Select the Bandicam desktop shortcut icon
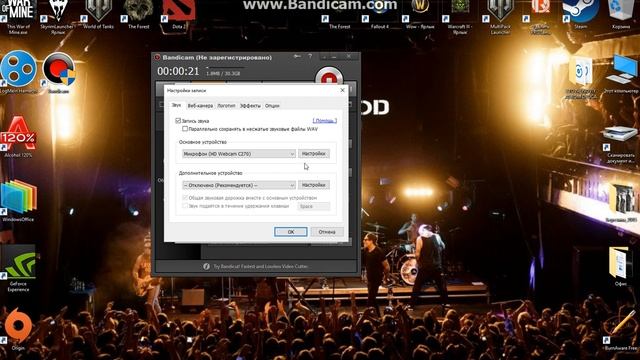Screen dimensions: 640x360 click(59, 72)
